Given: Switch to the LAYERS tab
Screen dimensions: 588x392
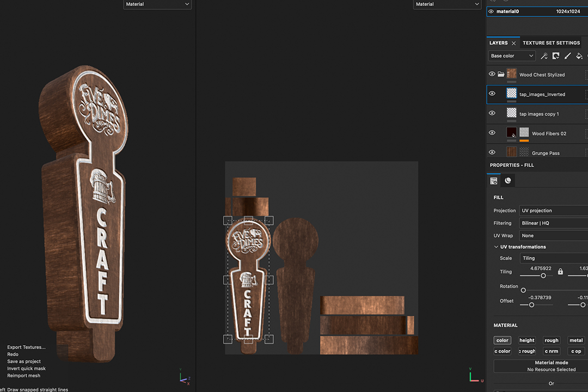Looking at the screenshot, I should coord(498,43).
